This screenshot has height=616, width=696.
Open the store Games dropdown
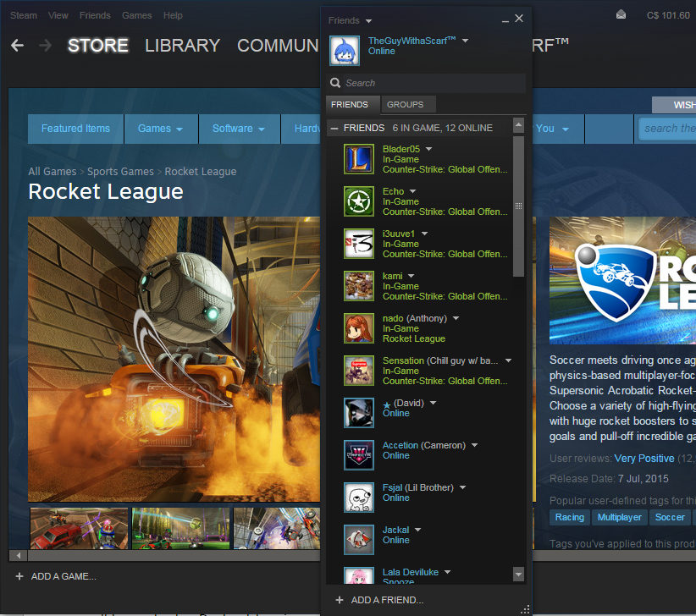161,129
